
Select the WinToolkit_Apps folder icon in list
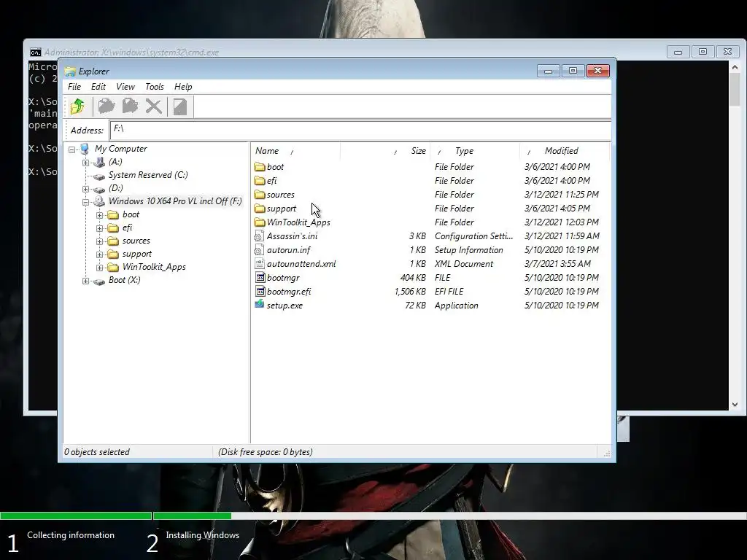click(x=260, y=222)
